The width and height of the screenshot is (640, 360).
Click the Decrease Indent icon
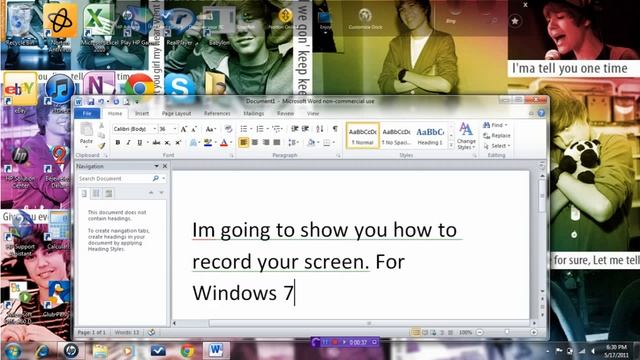pos(295,129)
